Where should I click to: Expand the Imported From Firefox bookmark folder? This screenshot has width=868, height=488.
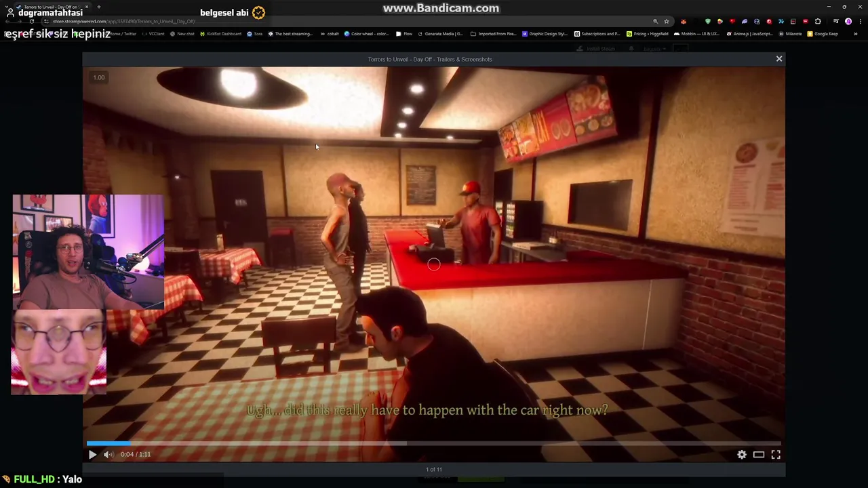tap(493, 34)
